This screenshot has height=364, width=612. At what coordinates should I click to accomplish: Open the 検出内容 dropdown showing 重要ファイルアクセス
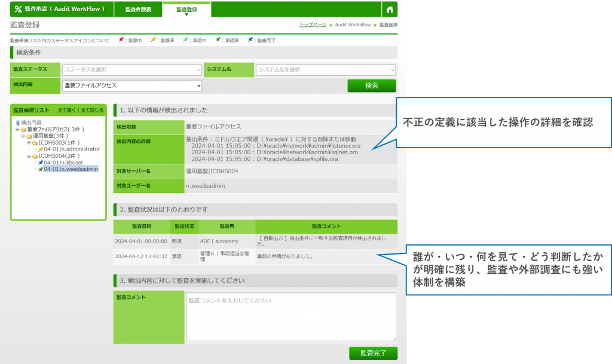[x=132, y=85]
